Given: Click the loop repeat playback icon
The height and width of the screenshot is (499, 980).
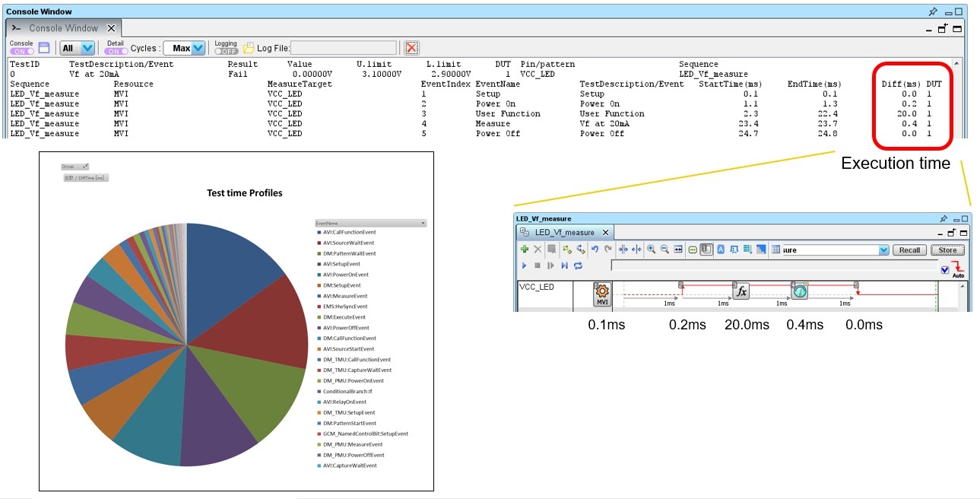Looking at the screenshot, I should (x=578, y=265).
